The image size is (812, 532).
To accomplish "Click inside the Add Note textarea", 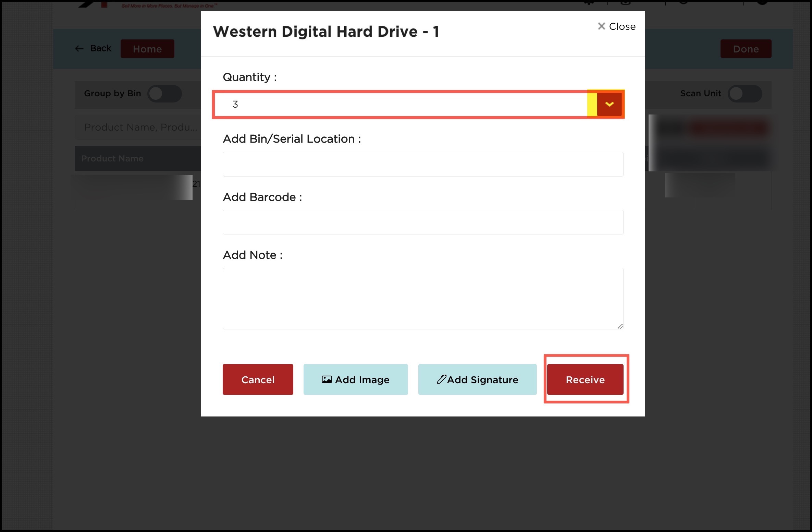I will click(x=422, y=298).
